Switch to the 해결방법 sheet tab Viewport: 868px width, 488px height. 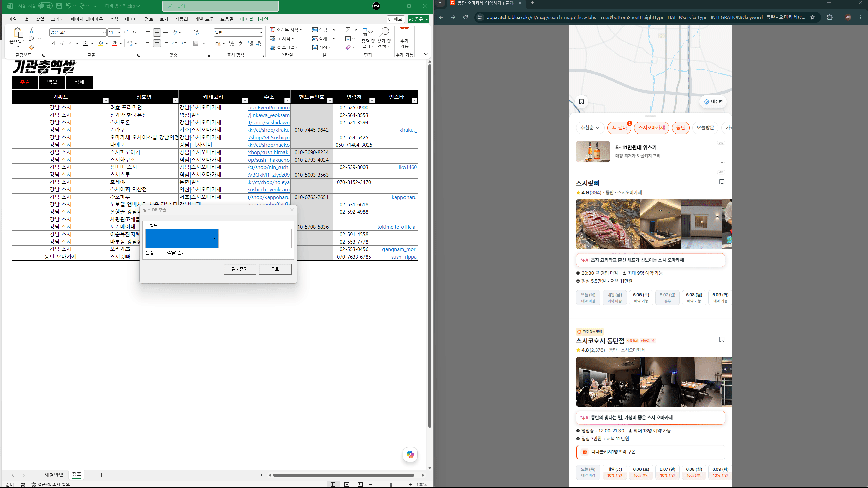coord(54,475)
